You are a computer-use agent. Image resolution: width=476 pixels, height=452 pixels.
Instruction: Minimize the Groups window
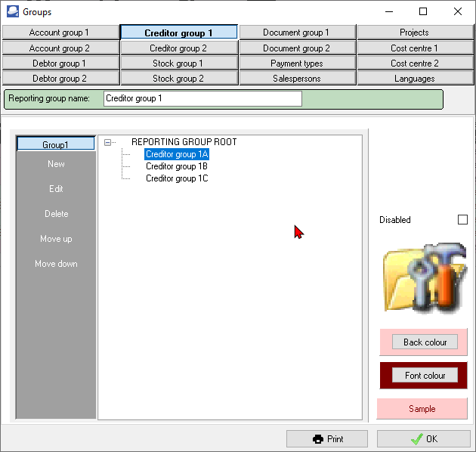coord(389,11)
